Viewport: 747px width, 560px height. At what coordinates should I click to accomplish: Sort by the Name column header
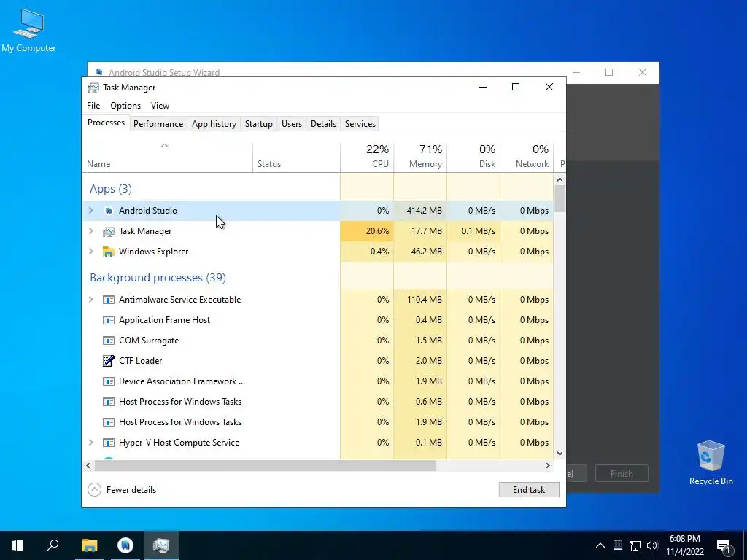coord(168,157)
